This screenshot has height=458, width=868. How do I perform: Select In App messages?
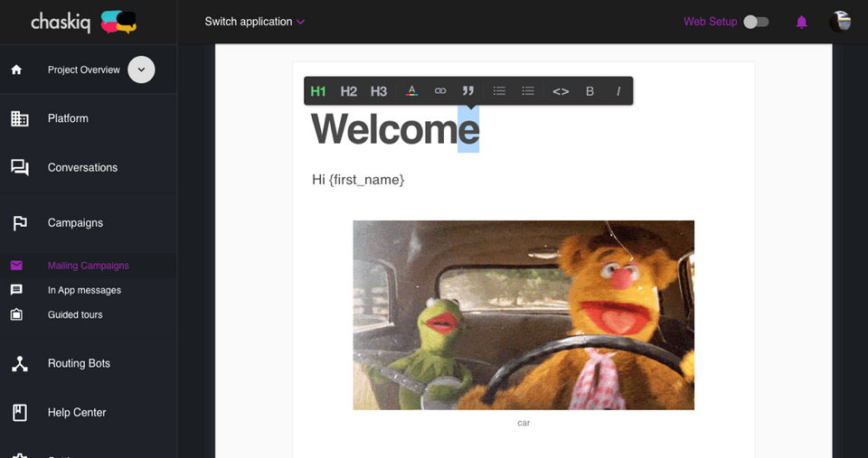point(84,290)
